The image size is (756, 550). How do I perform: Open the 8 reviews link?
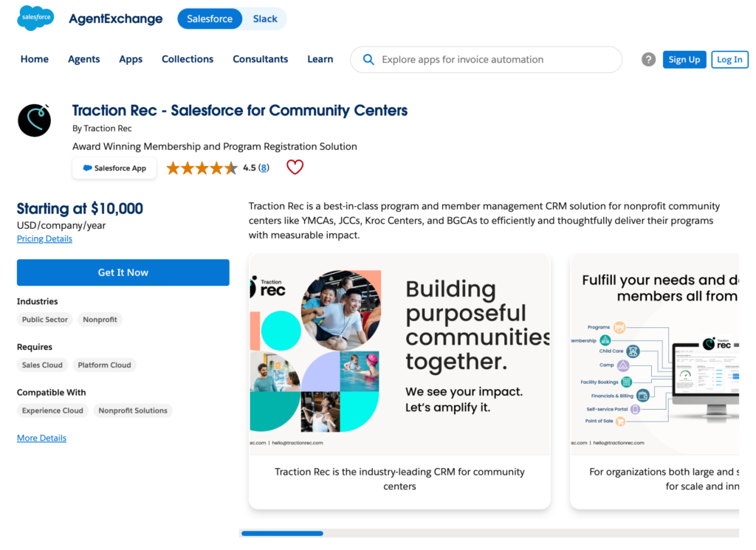[x=264, y=168]
